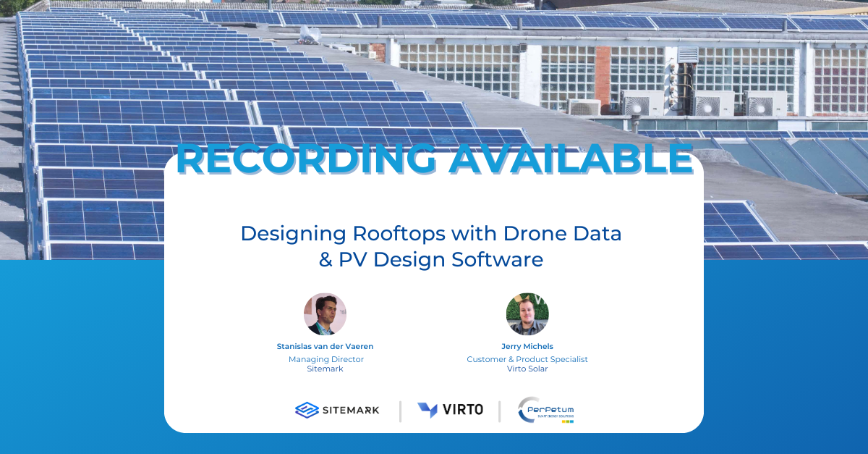Screen dimensions: 868x454
Task: Select Stanislas van der Vaeren's portrait photo
Action: click(x=325, y=314)
